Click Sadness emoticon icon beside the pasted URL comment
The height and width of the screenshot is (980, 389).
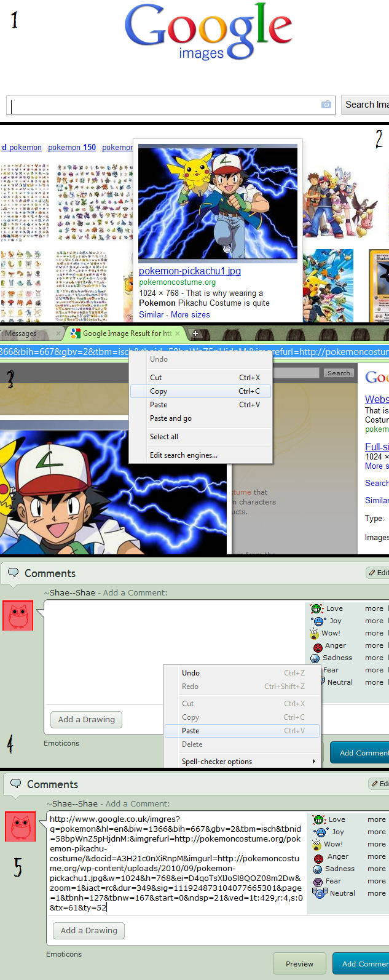pos(317,869)
